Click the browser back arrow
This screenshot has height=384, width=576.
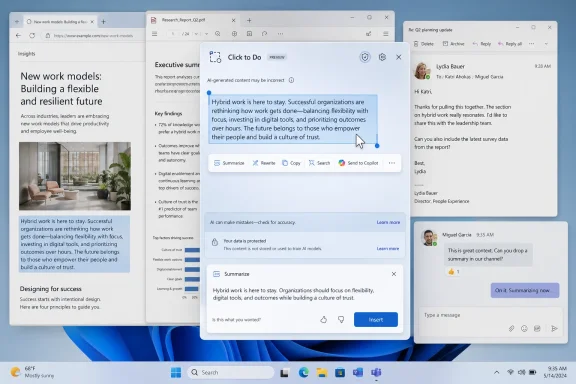(18, 36)
